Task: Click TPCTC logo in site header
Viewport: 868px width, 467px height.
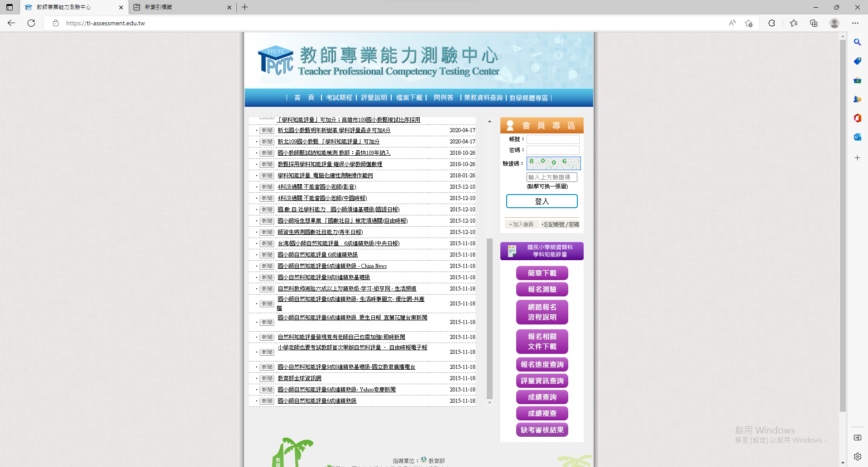Action: pyautogui.click(x=276, y=60)
